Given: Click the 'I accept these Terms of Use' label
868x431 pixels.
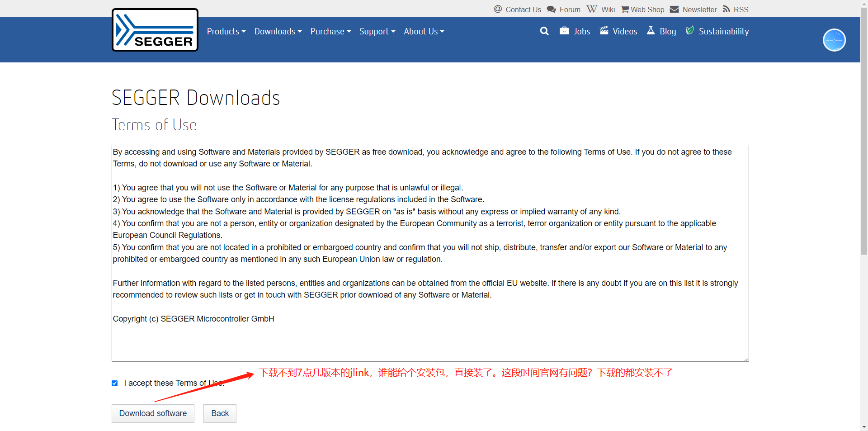Looking at the screenshot, I should pyautogui.click(x=174, y=383).
